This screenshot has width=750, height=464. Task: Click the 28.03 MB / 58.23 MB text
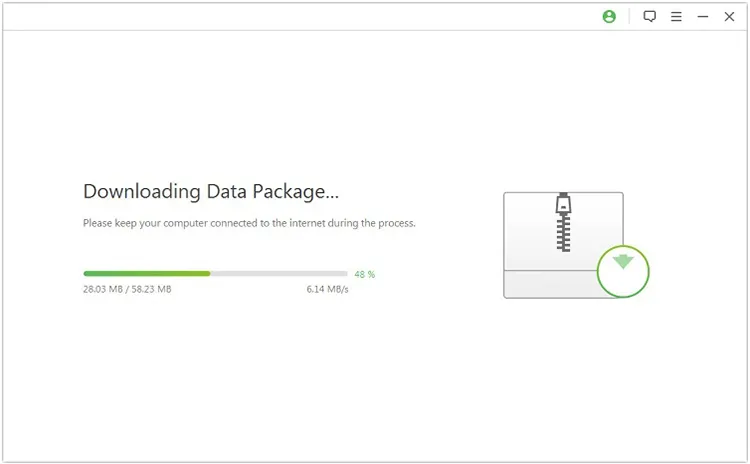[127, 289]
